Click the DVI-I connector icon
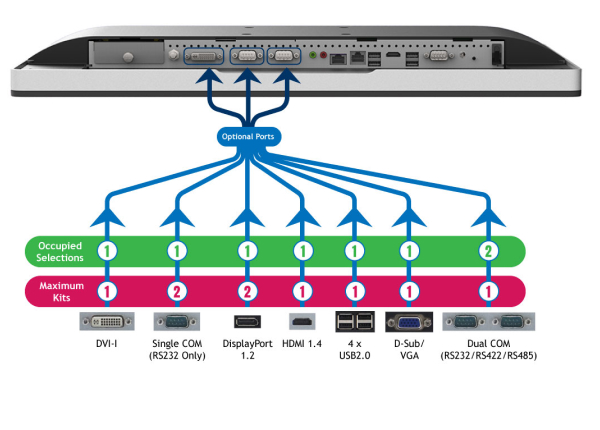This screenshot has width=600, height=430. click(x=105, y=322)
